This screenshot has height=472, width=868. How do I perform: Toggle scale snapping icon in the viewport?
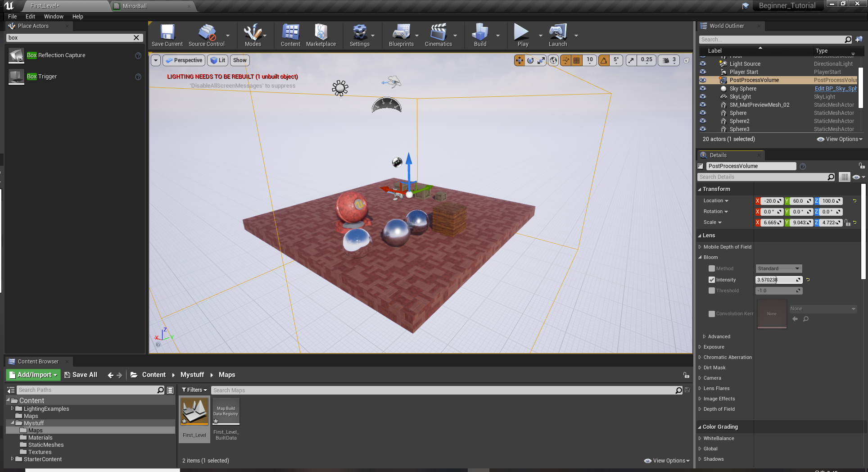pyautogui.click(x=631, y=60)
